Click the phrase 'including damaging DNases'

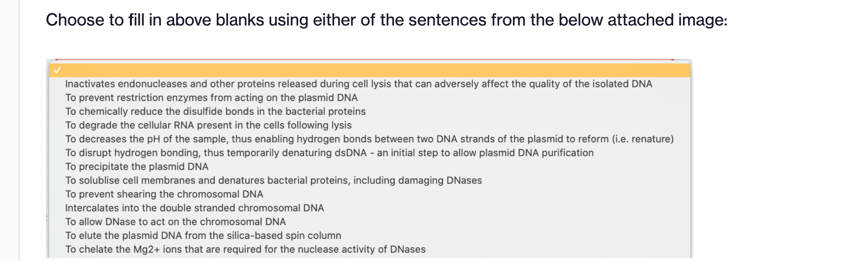[x=418, y=180]
